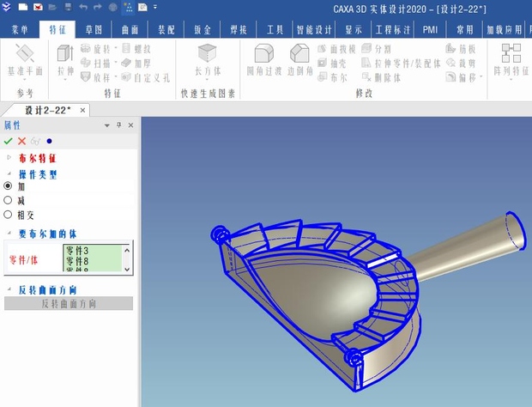Open the 菜单 menu tab

coord(20,30)
